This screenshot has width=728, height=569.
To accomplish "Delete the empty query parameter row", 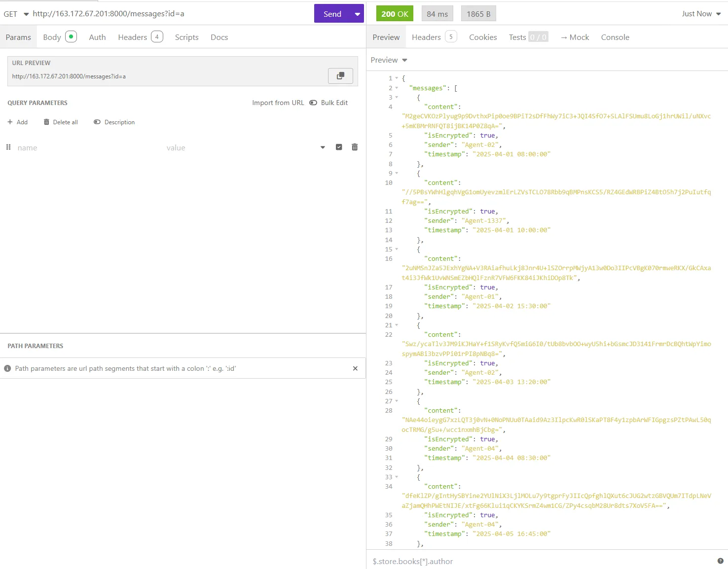I will pyautogui.click(x=354, y=147).
